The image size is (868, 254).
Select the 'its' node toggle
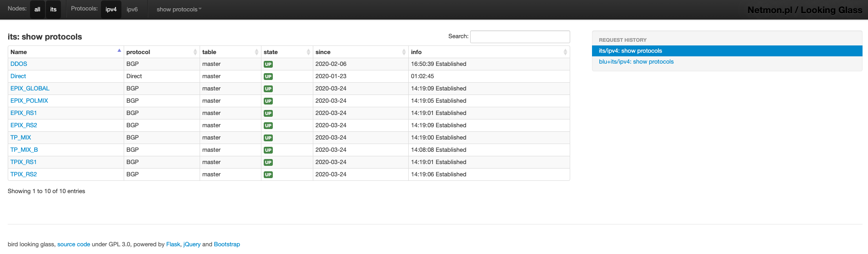tap(53, 10)
